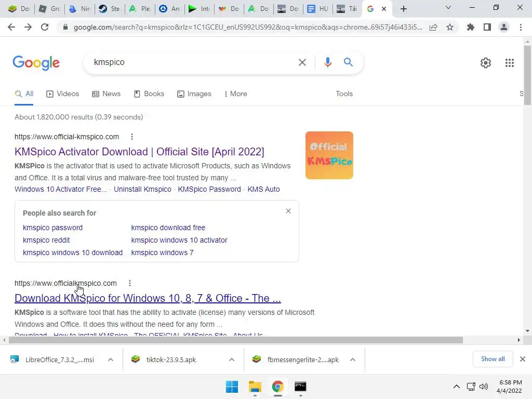Follow the KMSpico Password sitelink
This screenshot has width=532, height=399.
[x=209, y=189]
